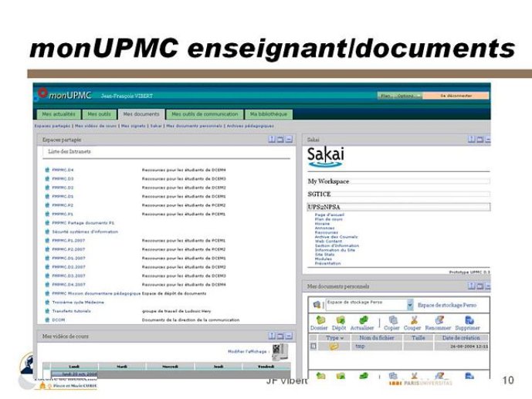This screenshot has width=532, height=399.
Task: Switch to the Mes actualités tab
Action: point(59,114)
